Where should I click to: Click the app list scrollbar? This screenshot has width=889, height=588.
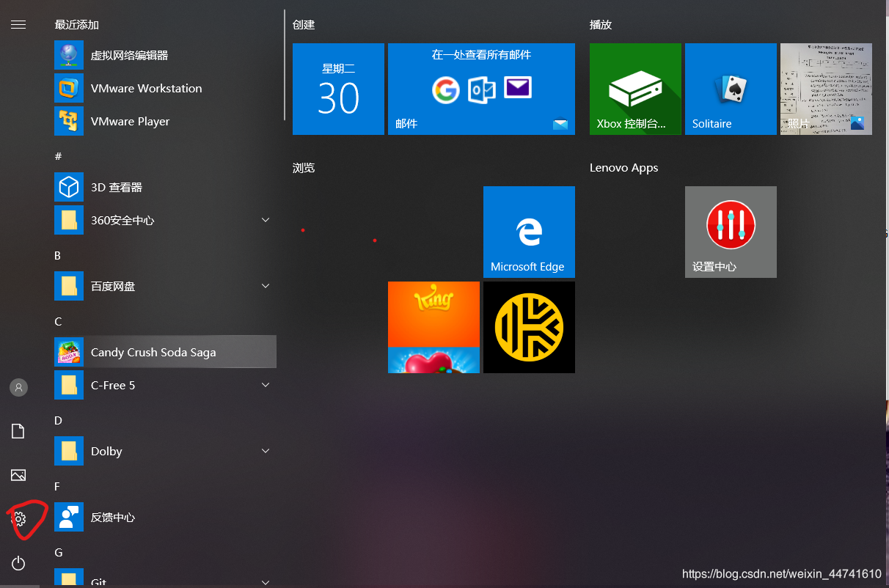click(284, 65)
